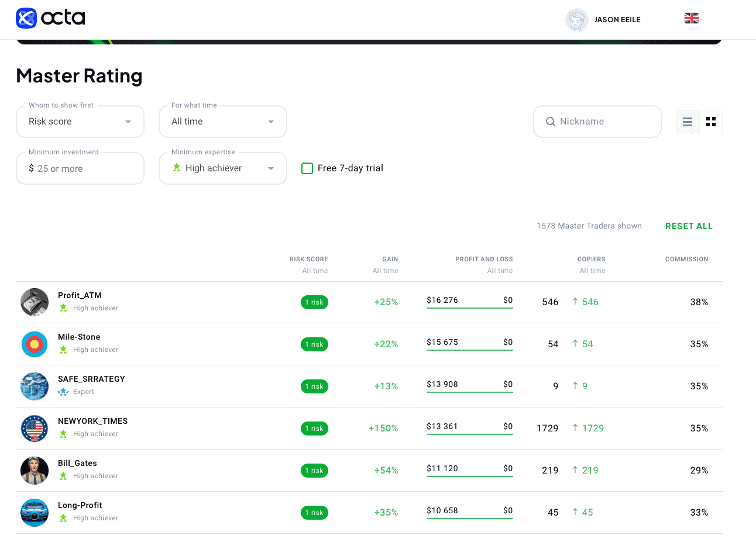This screenshot has width=756, height=539.
Task: Click RESET ALL to clear filters
Action: point(689,226)
